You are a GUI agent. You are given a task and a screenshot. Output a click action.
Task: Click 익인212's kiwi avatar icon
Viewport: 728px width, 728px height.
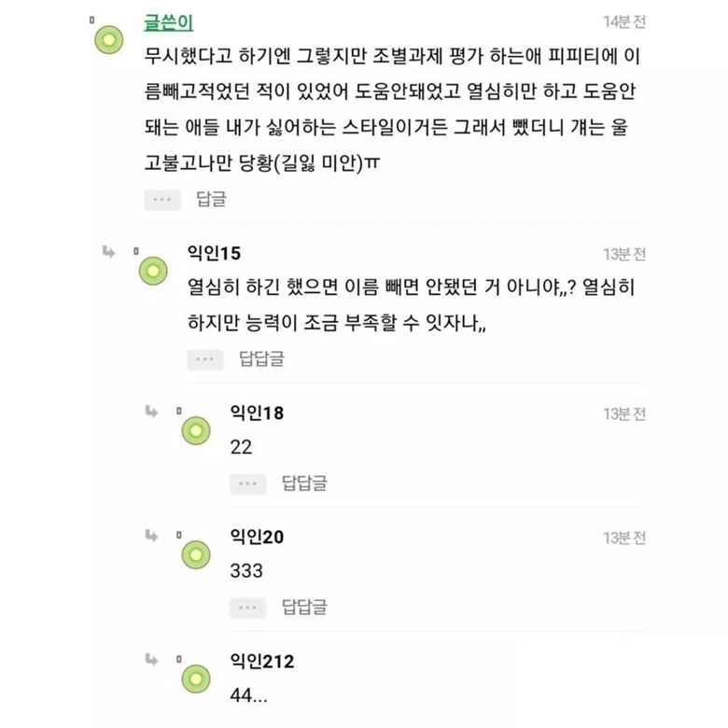pyautogui.click(x=196, y=679)
